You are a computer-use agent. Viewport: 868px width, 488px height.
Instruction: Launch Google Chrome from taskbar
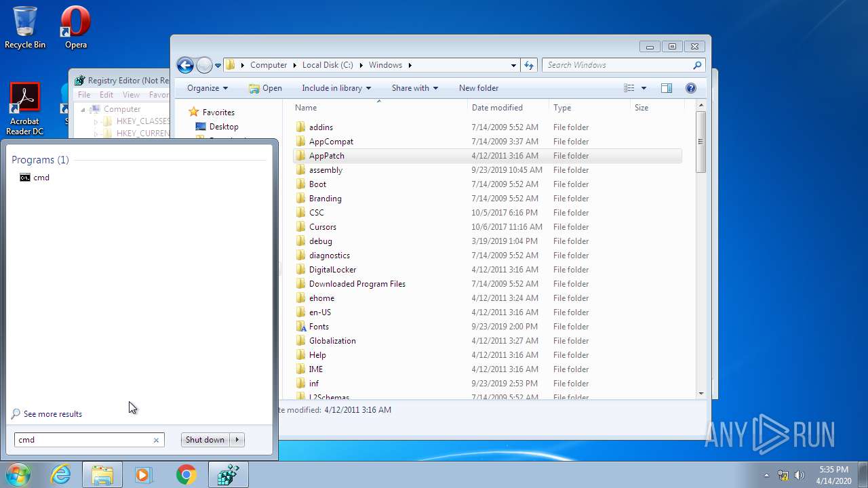point(186,475)
